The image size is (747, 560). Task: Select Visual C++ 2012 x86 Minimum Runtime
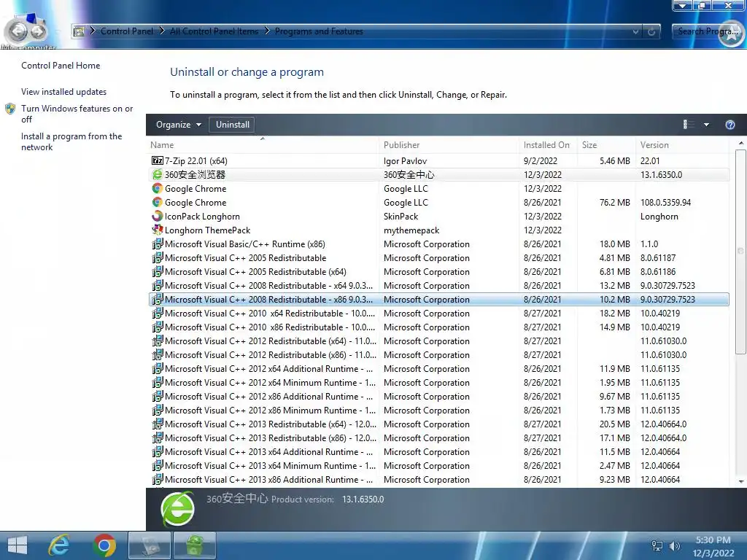[270, 410]
